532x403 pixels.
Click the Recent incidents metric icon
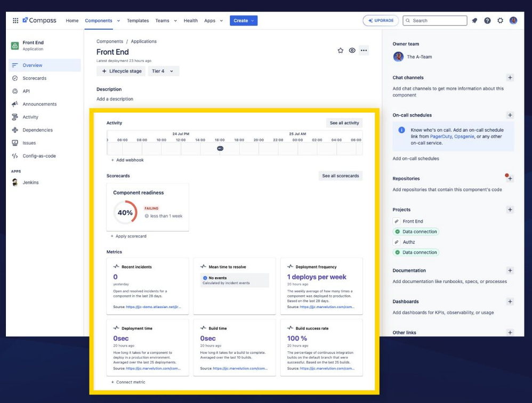(116, 267)
